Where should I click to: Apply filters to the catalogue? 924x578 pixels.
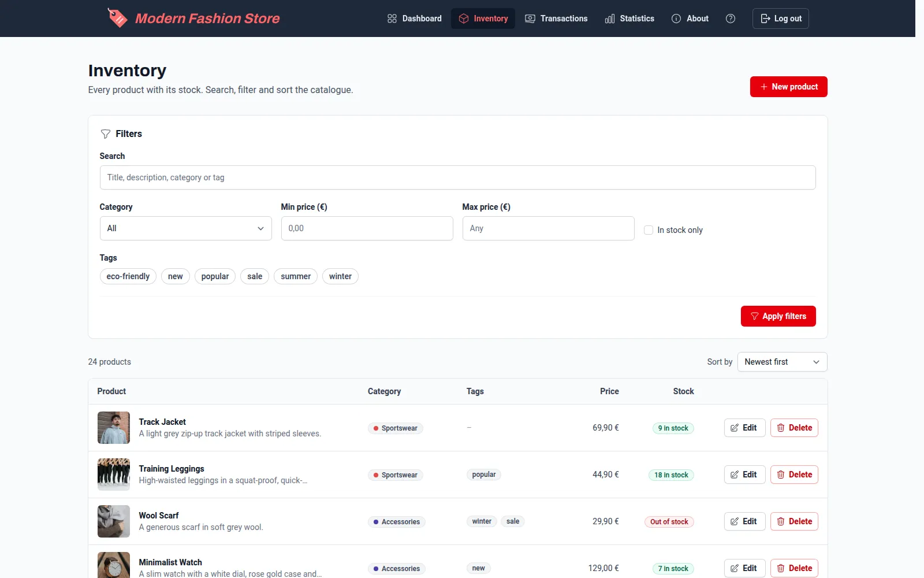pos(778,316)
